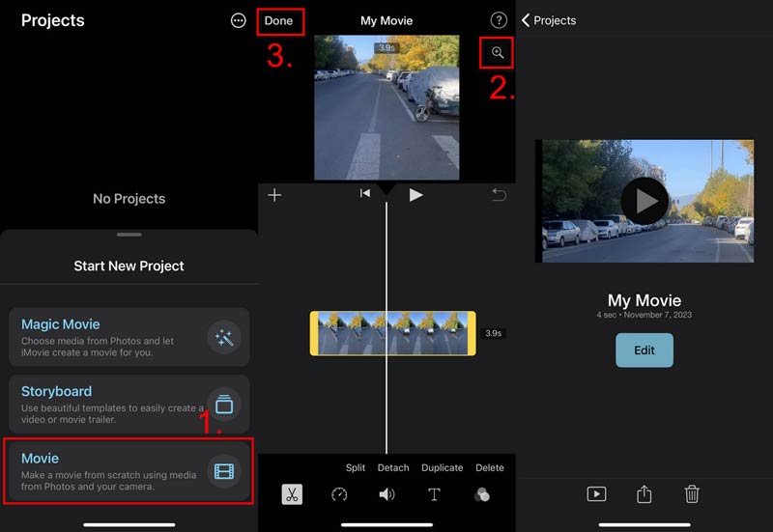The image size is (773, 532).
Task: Jump to the beginning of the clip
Action: coord(365,194)
